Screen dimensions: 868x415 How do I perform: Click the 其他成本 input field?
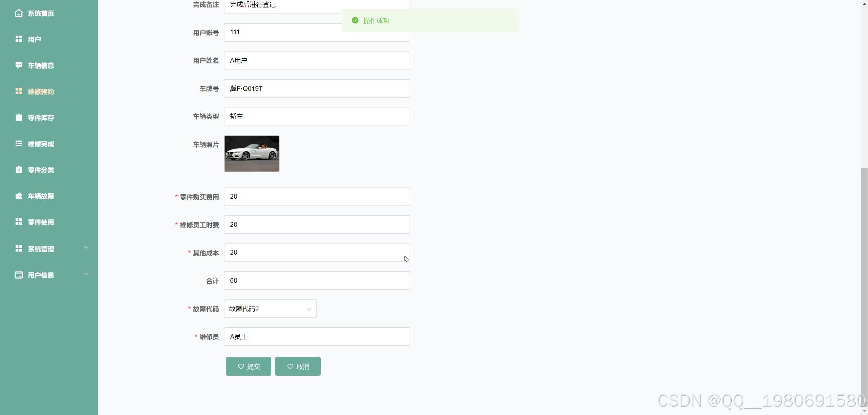[317, 253]
